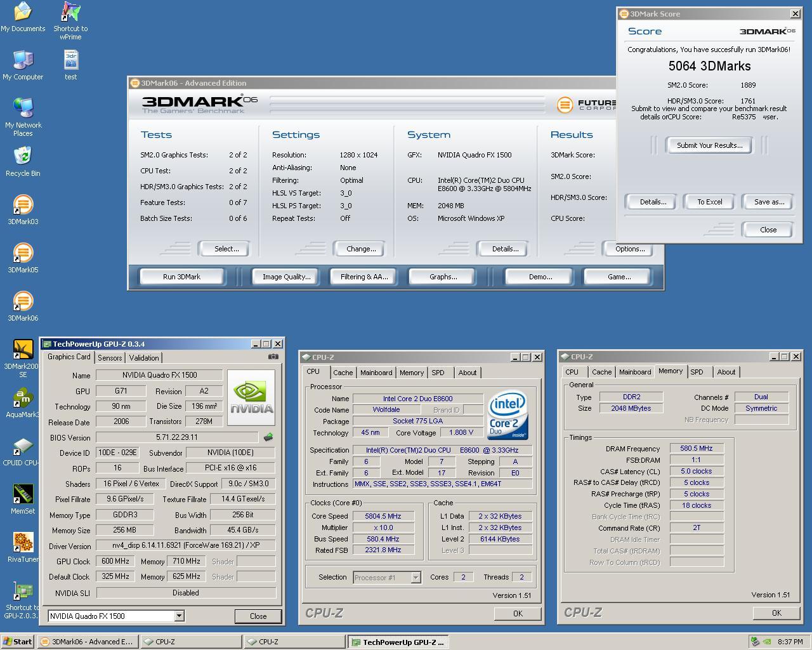Launch the 3DMark2001 SE shortcut
The width and height of the screenshot is (812, 650).
pyautogui.click(x=23, y=359)
